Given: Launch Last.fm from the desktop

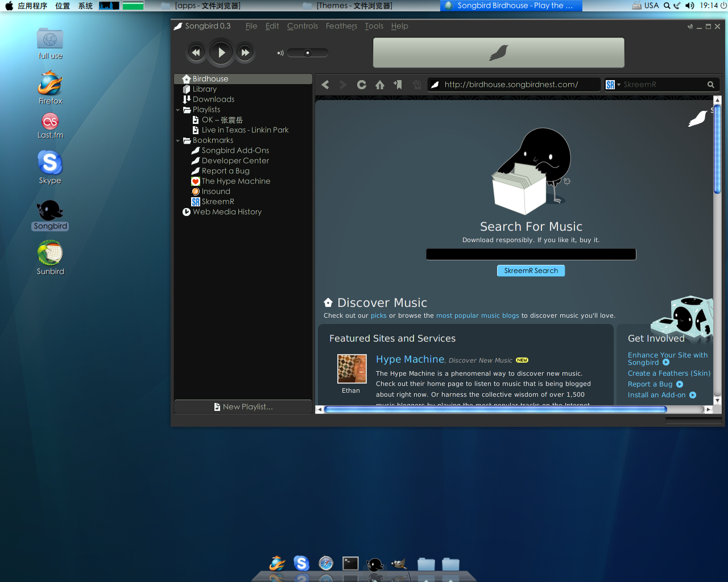Looking at the screenshot, I should pos(50,126).
